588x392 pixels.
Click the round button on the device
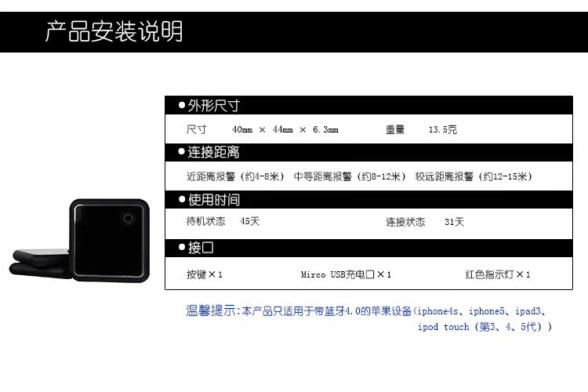[x=128, y=219]
